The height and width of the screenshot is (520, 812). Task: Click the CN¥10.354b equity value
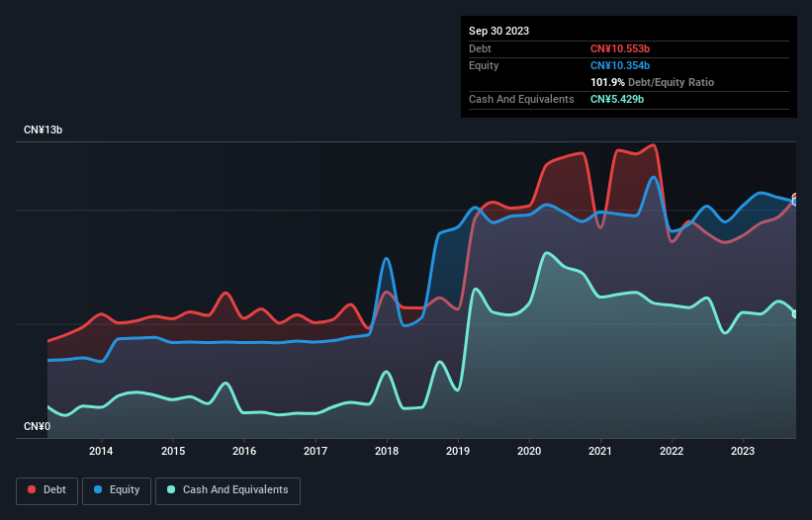pos(620,65)
